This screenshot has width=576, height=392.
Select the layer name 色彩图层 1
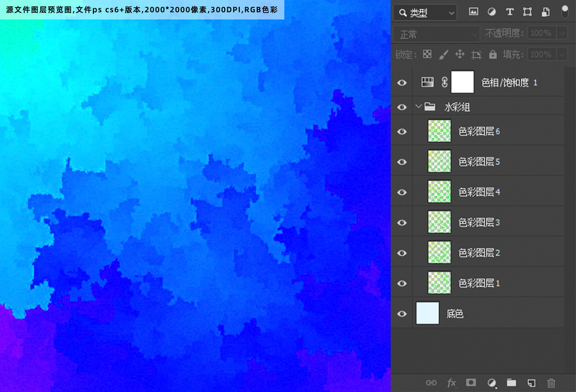[479, 283]
